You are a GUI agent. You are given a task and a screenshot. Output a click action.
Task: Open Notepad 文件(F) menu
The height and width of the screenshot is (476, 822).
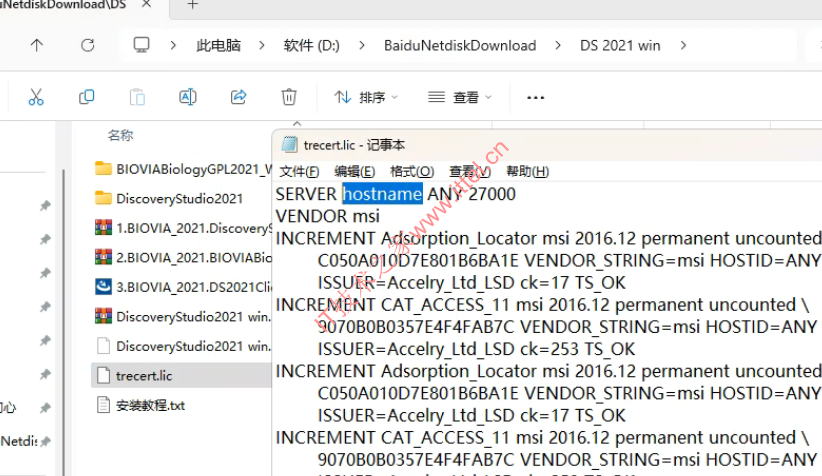[x=299, y=171]
